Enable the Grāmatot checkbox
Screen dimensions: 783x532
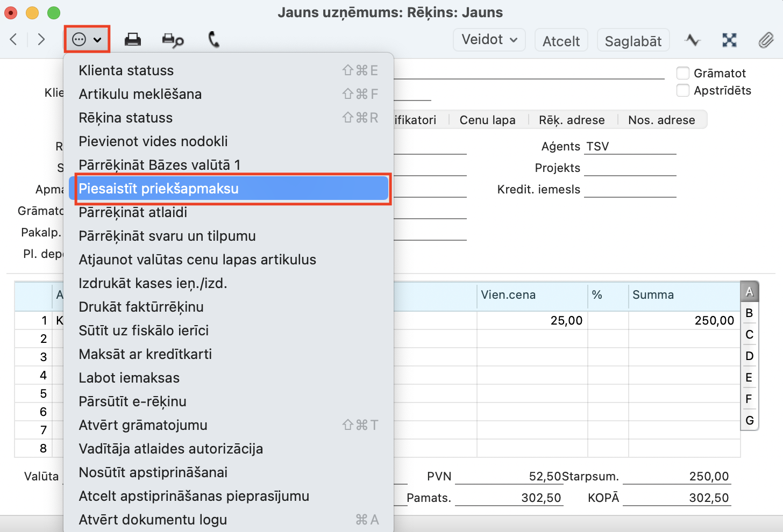683,73
